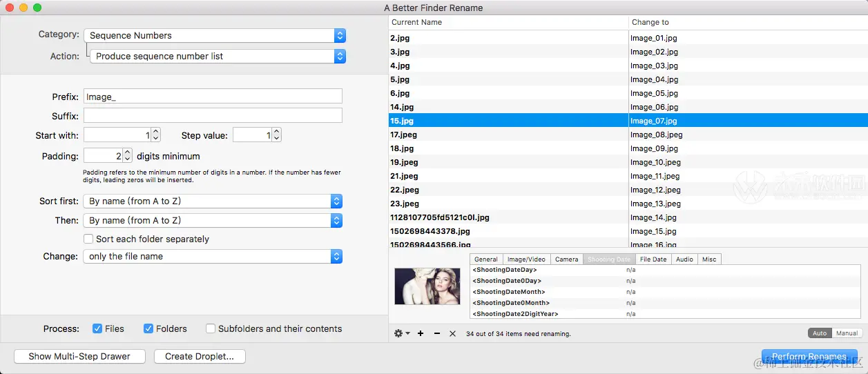
Task: Select file row 22.jpeg
Action: pyautogui.click(x=628, y=190)
